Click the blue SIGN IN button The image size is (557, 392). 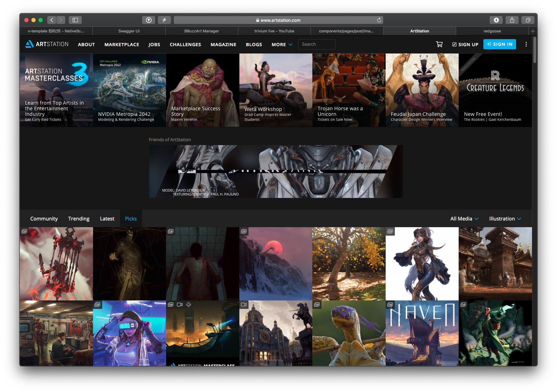(x=500, y=44)
